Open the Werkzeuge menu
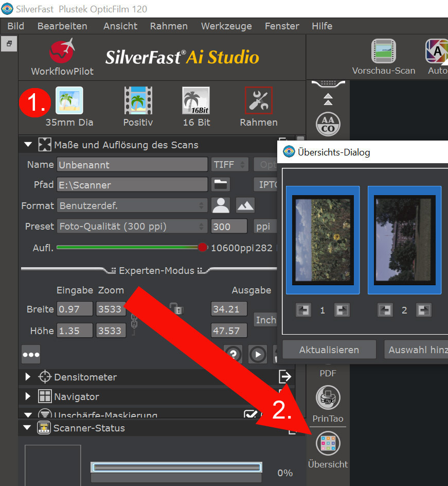This screenshot has height=486, width=448. [x=226, y=26]
